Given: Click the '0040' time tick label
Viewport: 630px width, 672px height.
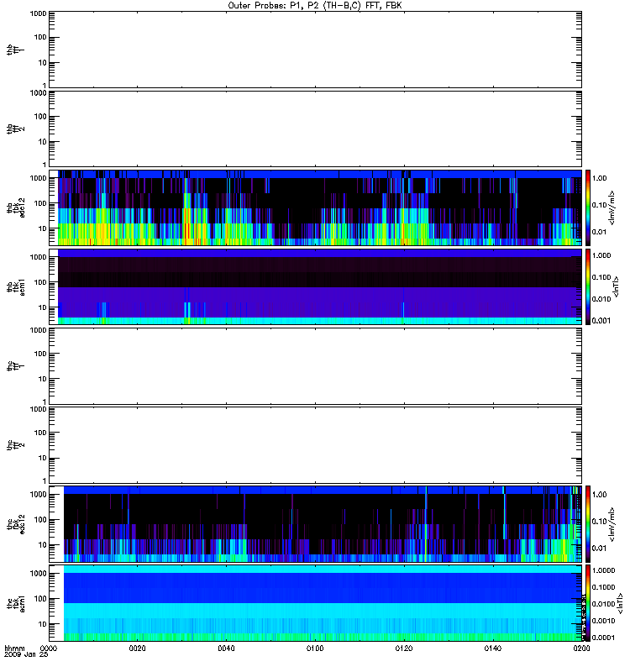Looking at the screenshot, I should point(226,648).
